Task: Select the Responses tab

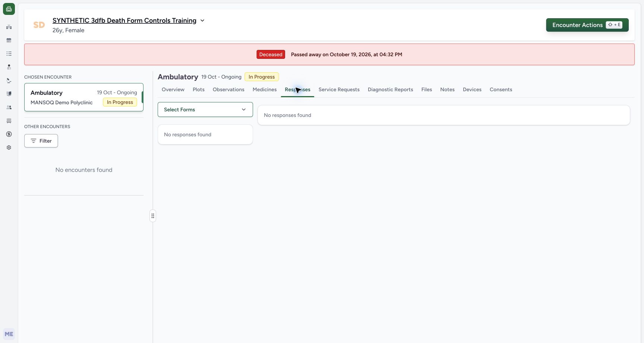Action: [297, 89]
